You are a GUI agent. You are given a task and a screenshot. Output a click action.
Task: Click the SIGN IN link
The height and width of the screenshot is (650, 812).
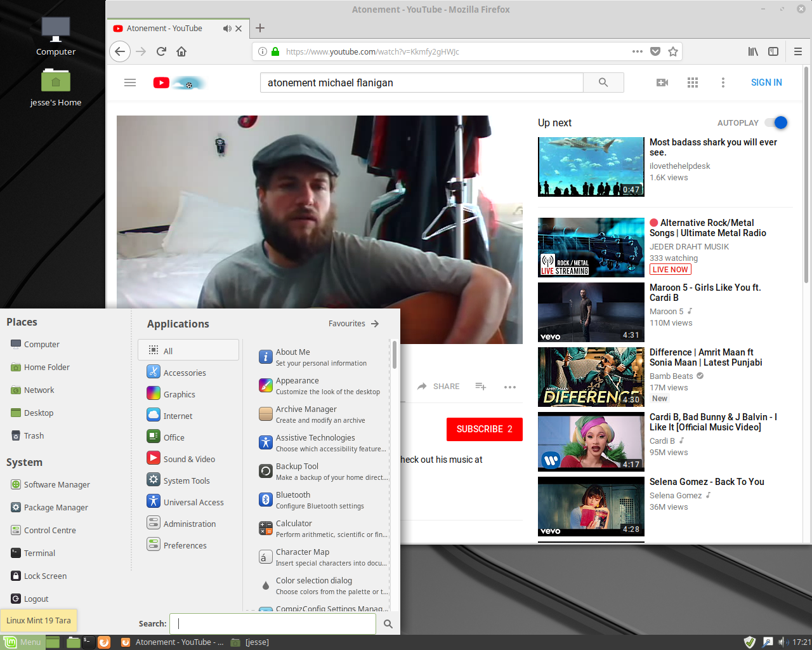point(766,83)
